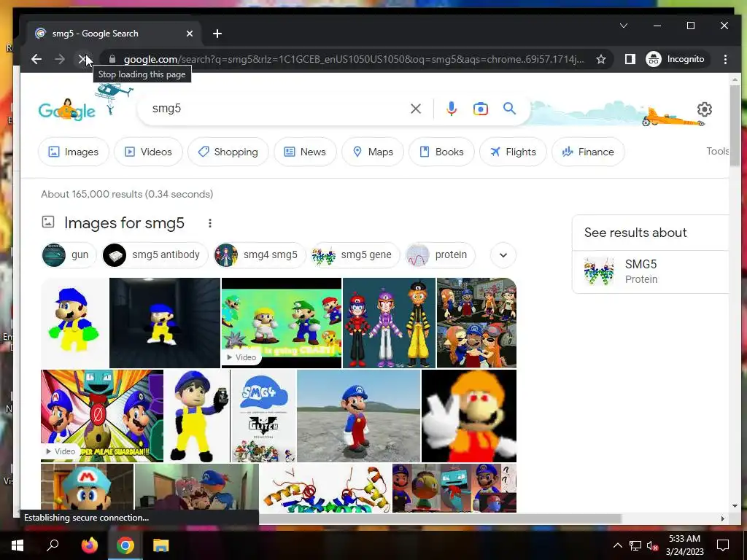The image size is (747, 560).
Task: Open SMG5 Protein result card
Action: [651, 271]
